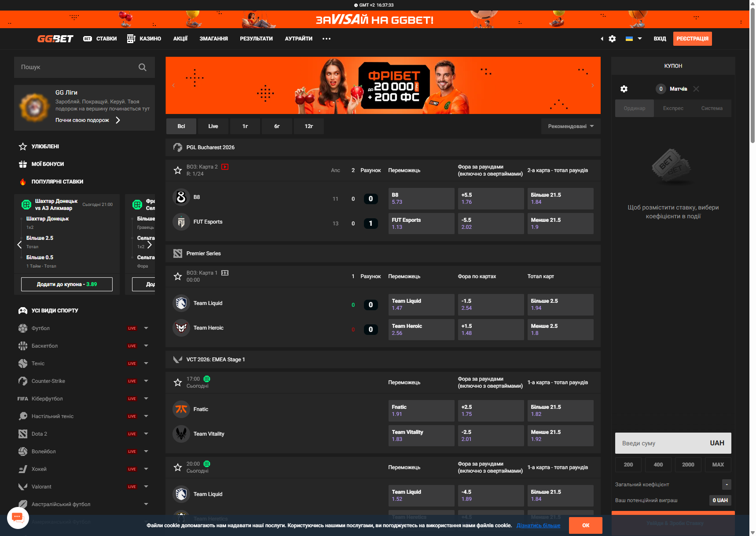Open the Дізнатись більше cookie link
756x536 pixels.
click(539, 525)
